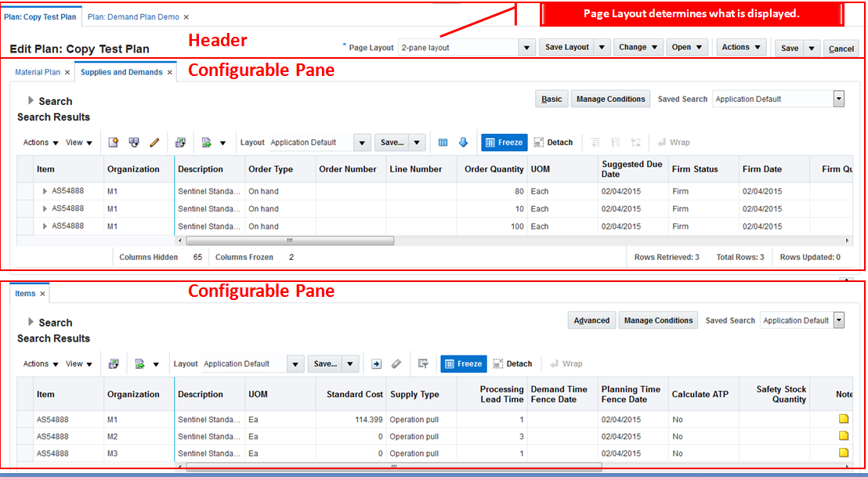Close the Items tab
Viewport: 868px width, 477px height.
pos(42,294)
